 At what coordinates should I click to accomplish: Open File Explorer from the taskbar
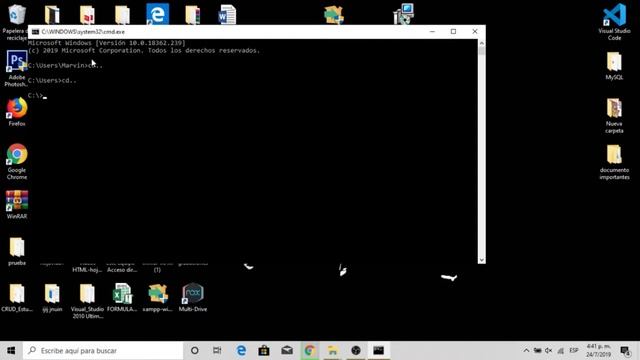333,351
